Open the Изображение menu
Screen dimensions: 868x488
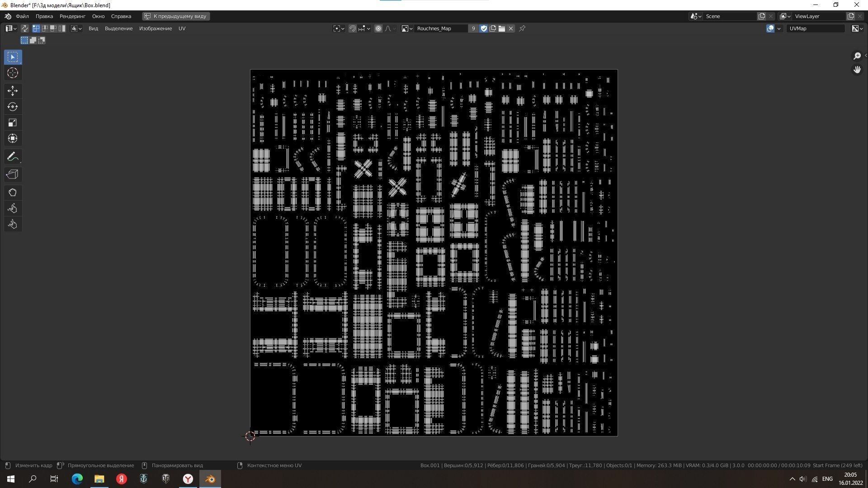click(x=155, y=28)
